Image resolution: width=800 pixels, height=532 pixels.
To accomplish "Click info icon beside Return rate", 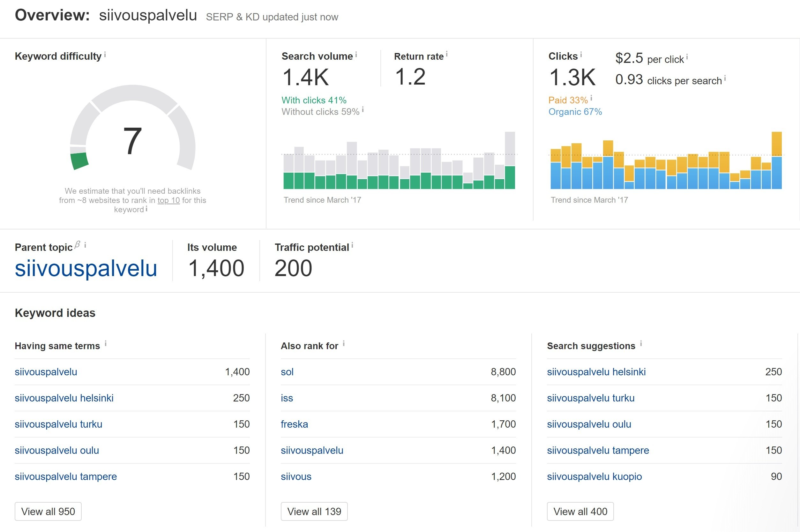I will click(447, 54).
